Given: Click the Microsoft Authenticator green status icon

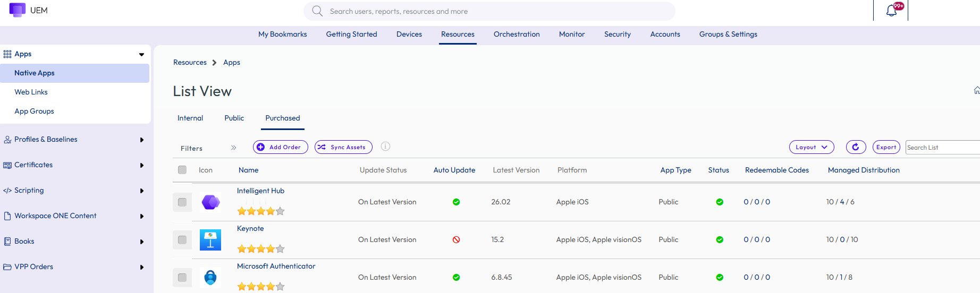Looking at the screenshot, I should 720,278.
